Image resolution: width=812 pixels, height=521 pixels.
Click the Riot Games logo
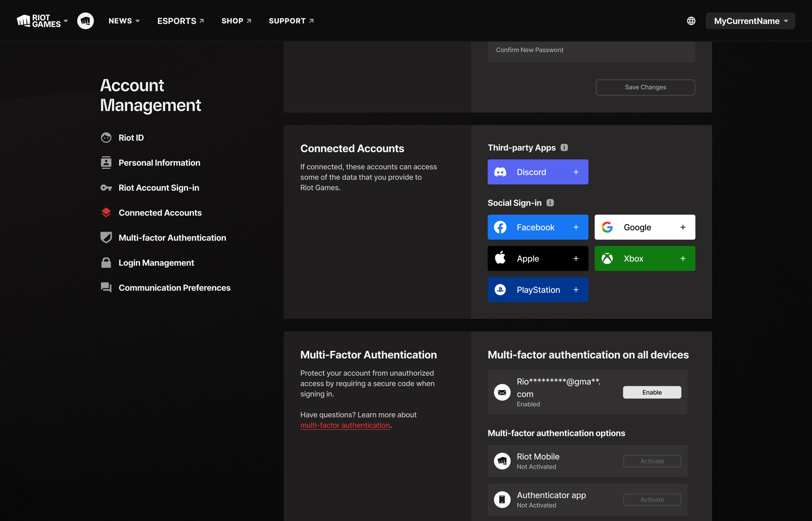[x=39, y=21]
